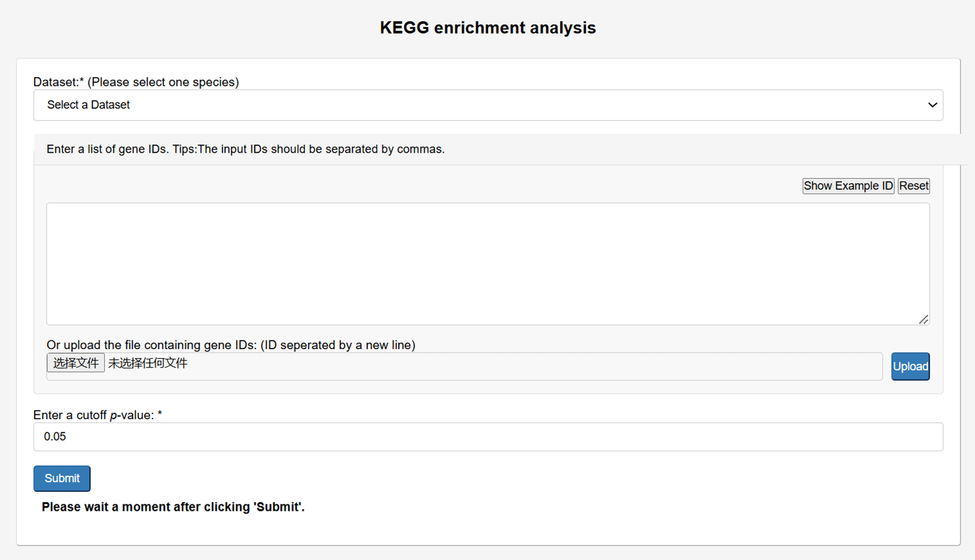The image size is (975, 560).
Task: Click the 'Enter a cutoff p-value' label
Action: click(97, 415)
